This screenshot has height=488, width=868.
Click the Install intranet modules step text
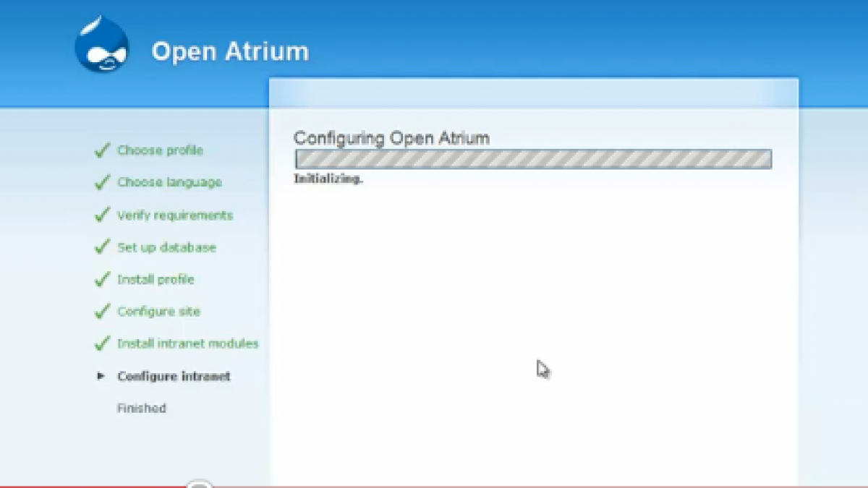pyautogui.click(x=187, y=343)
